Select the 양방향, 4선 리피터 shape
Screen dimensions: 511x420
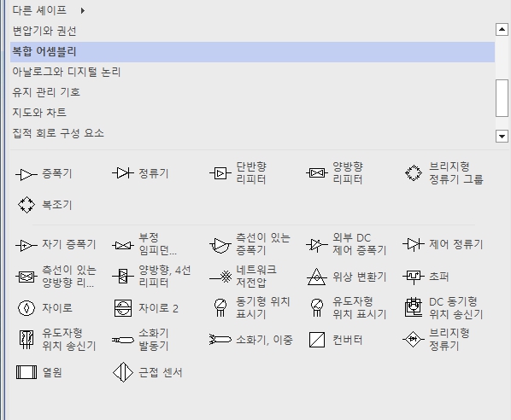tap(152, 277)
